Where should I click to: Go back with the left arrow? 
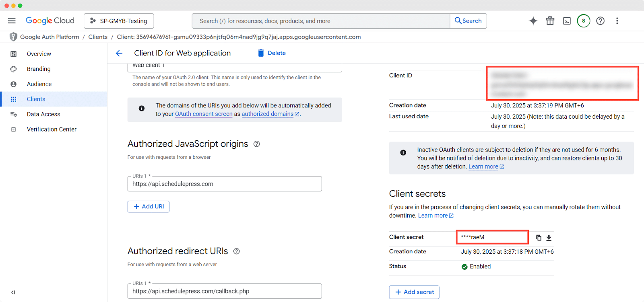pyautogui.click(x=119, y=53)
